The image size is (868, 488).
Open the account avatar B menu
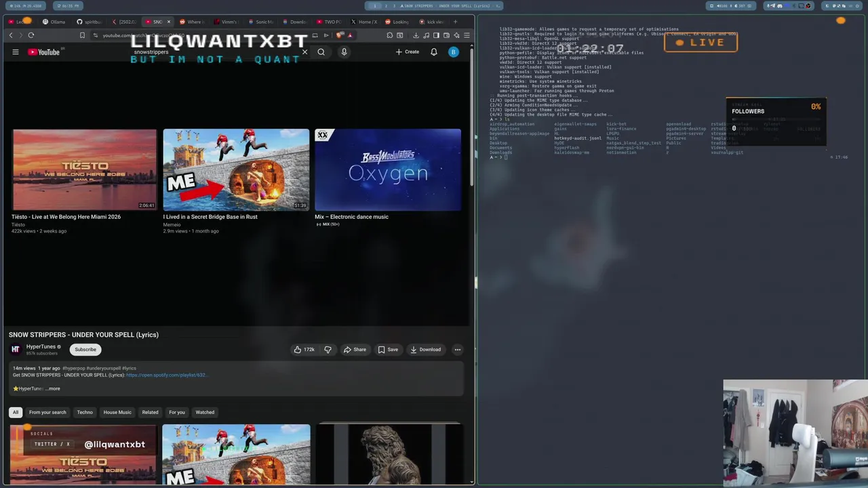pyautogui.click(x=454, y=52)
